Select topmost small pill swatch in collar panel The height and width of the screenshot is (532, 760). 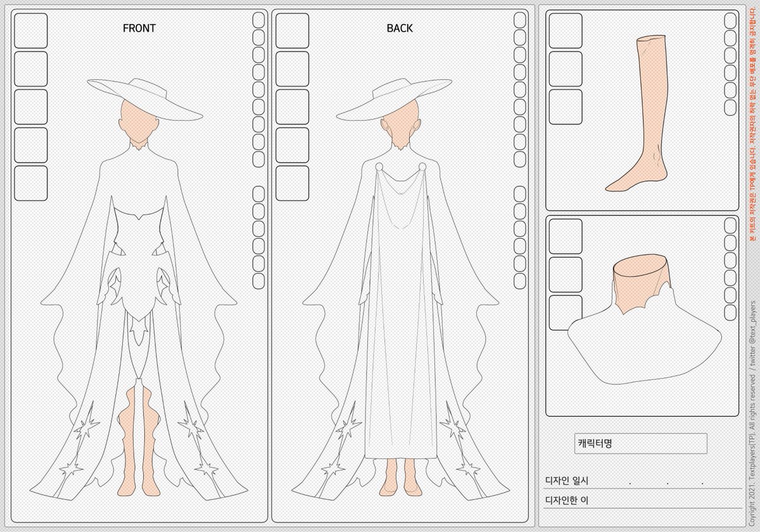tap(730, 225)
